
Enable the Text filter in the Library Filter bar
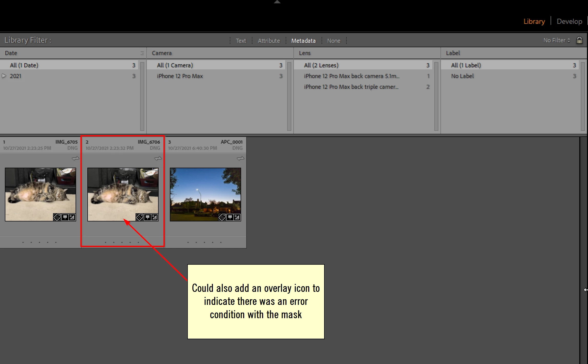point(241,41)
